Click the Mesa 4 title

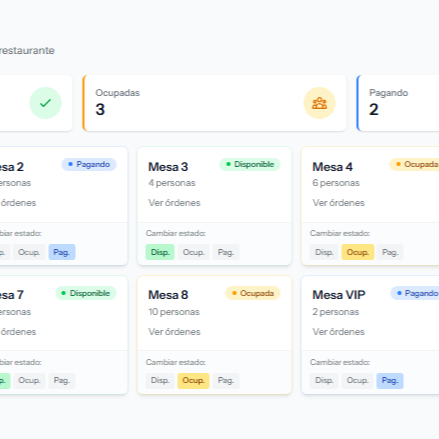pos(332,167)
